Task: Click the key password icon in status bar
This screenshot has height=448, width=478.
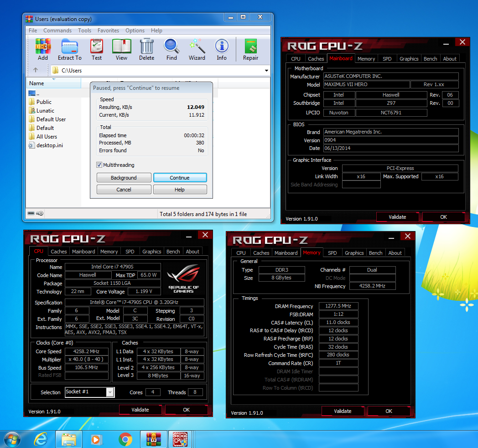Action: (40, 213)
